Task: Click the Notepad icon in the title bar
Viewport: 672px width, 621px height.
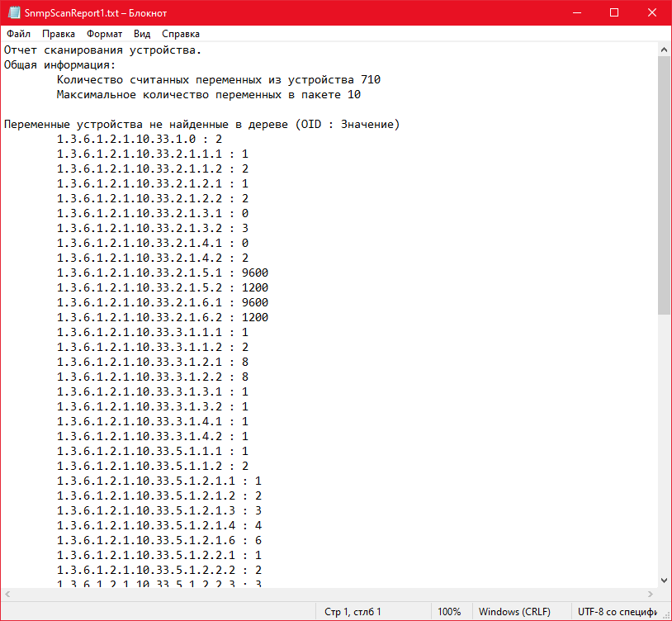Action: click(12, 12)
